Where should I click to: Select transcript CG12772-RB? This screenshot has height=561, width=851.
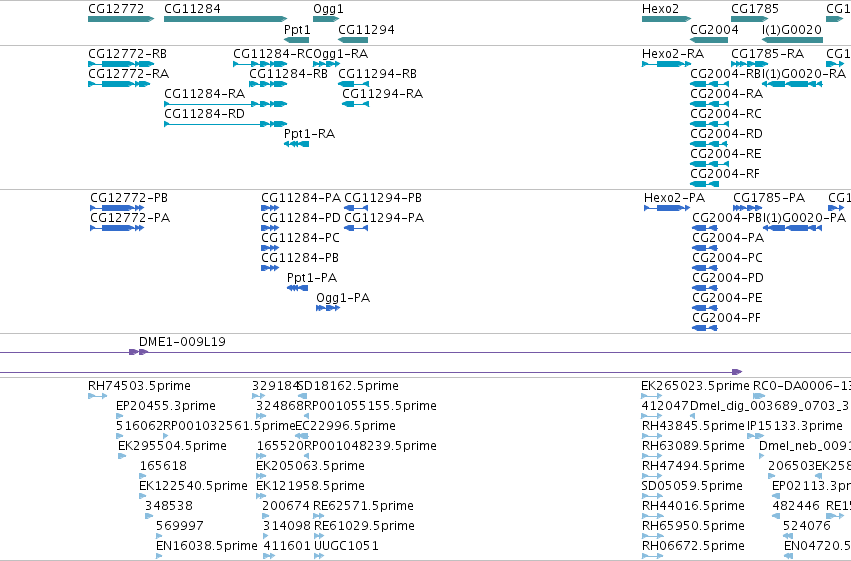point(121,64)
